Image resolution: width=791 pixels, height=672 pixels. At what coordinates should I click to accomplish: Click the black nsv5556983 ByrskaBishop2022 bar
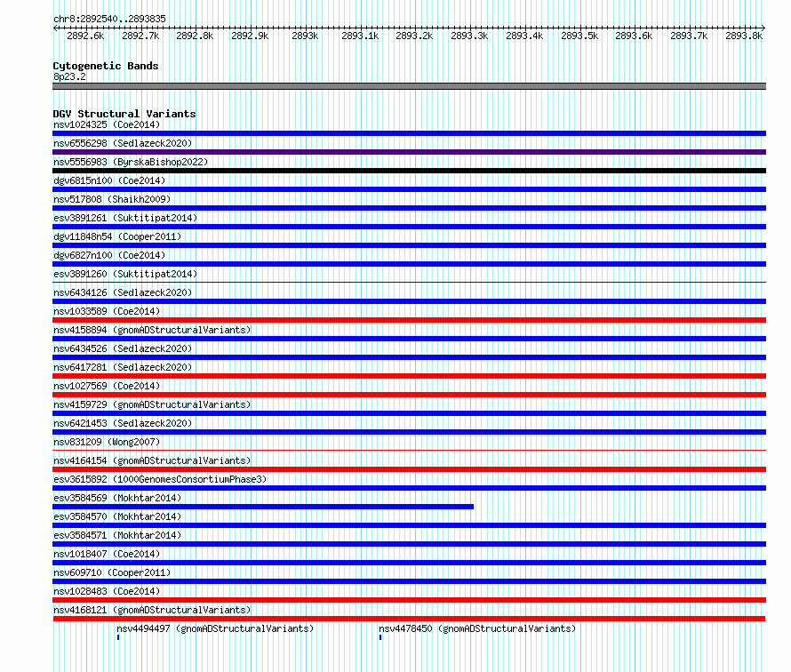pyautogui.click(x=409, y=171)
